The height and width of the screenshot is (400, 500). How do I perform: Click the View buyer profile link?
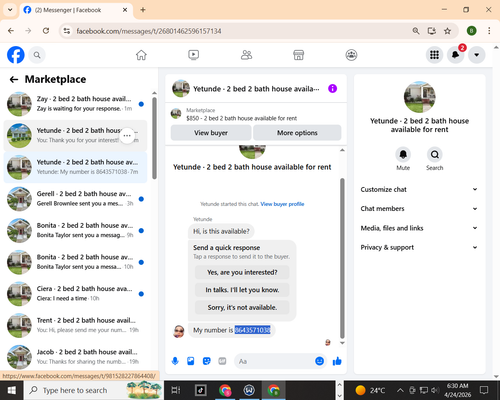click(282, 204)
